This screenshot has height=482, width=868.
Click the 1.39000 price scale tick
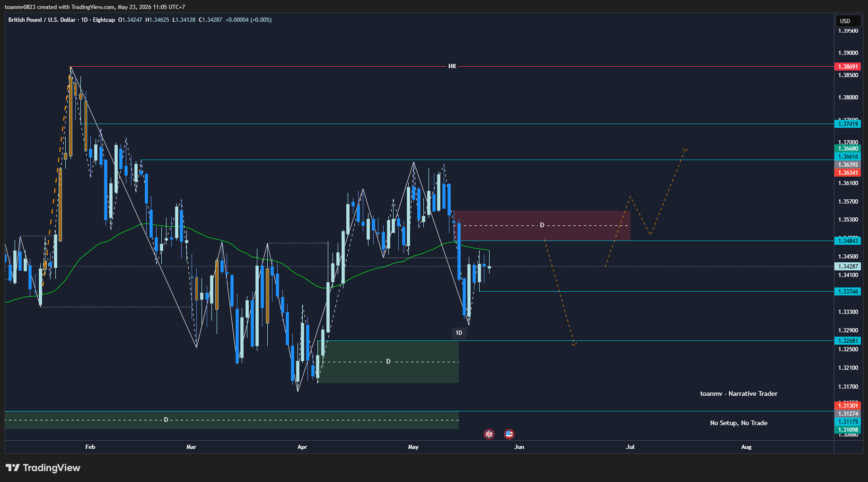[848, 53]
